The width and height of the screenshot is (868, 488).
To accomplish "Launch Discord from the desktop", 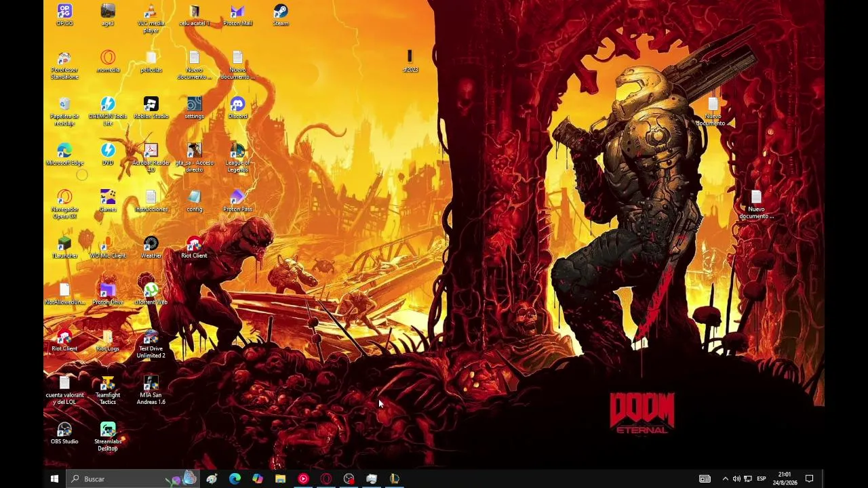I will pyautogui.click(x=237, y=108).
